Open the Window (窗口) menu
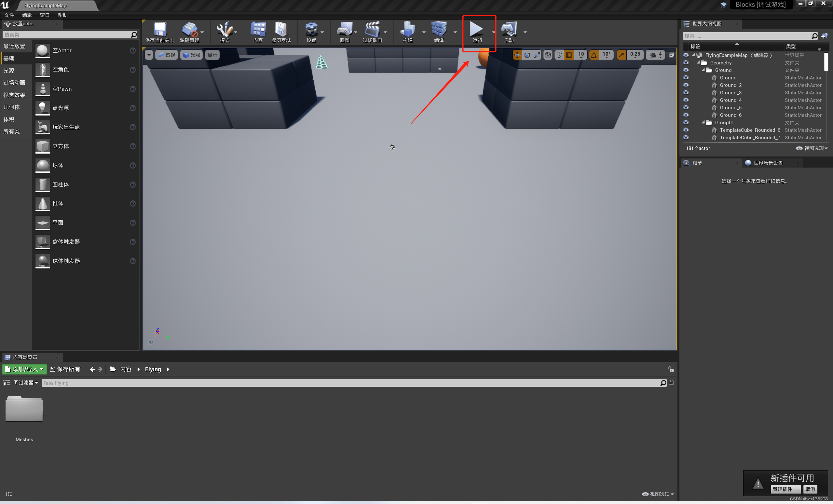833x504 pixels. pyautogui.click(x=45, y=15)
